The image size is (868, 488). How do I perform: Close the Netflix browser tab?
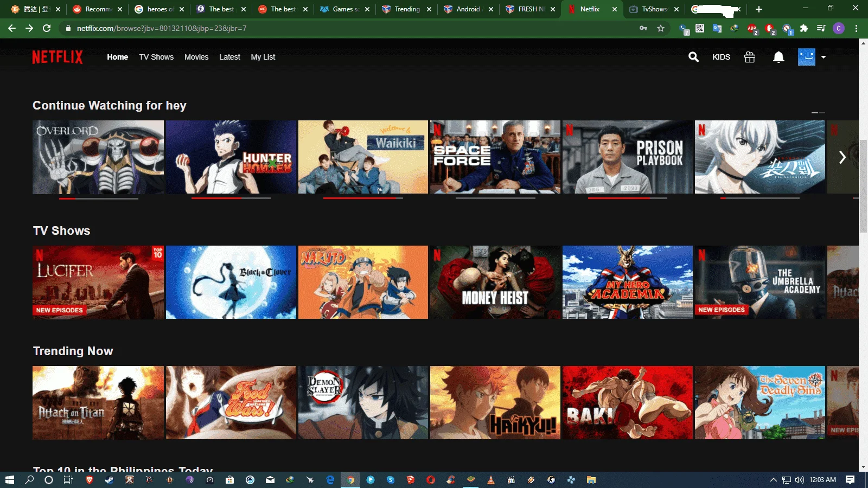click(614, 9)
